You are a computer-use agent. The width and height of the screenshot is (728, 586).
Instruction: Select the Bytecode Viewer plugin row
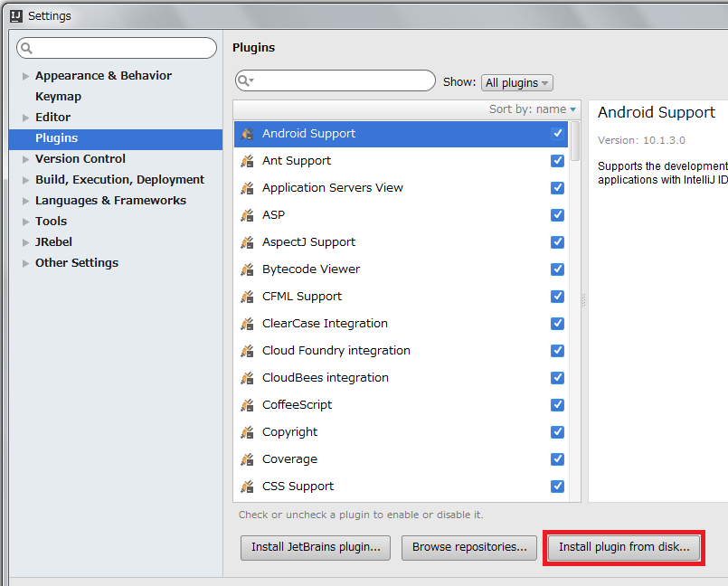tap(401, 269)
